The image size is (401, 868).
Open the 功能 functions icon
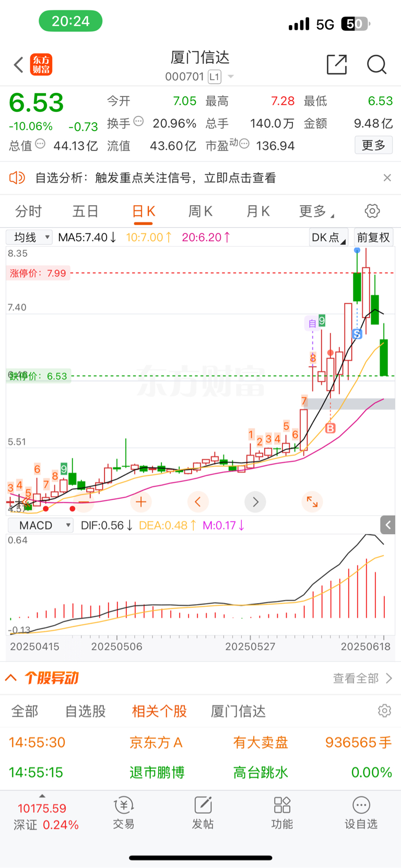[x=282, y=814]
